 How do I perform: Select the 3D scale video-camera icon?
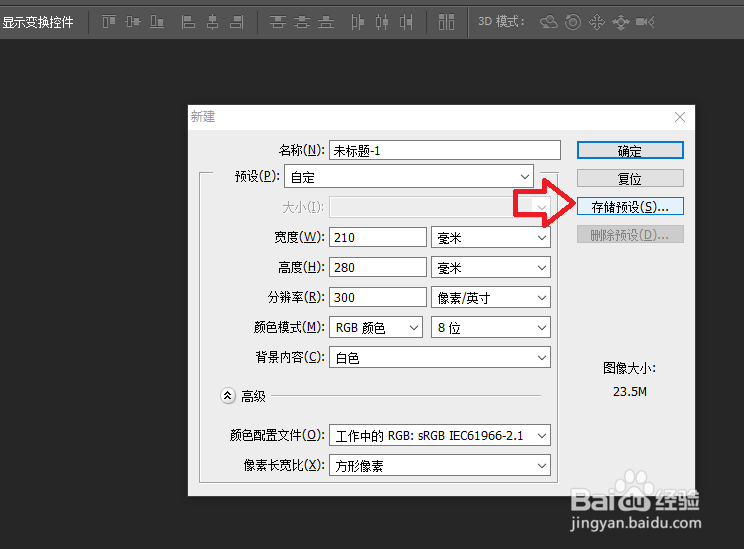[645, 22]
